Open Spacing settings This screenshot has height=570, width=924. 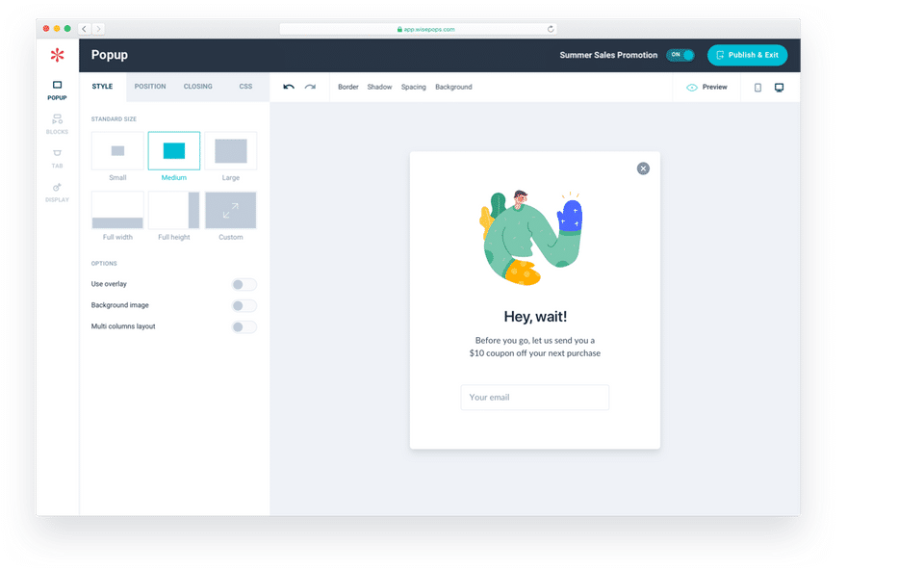click(414, 88)
